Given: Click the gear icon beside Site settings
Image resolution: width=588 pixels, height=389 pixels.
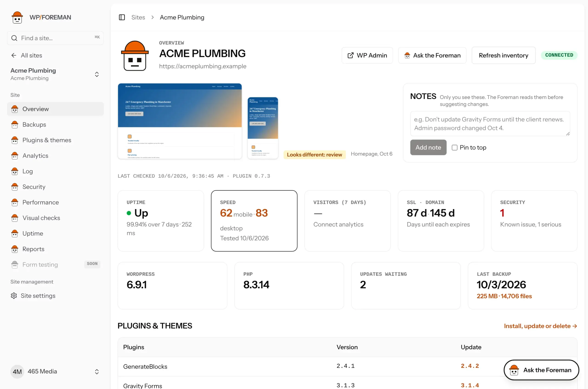Looking at the screenshot, I should [x=14, y=296].
